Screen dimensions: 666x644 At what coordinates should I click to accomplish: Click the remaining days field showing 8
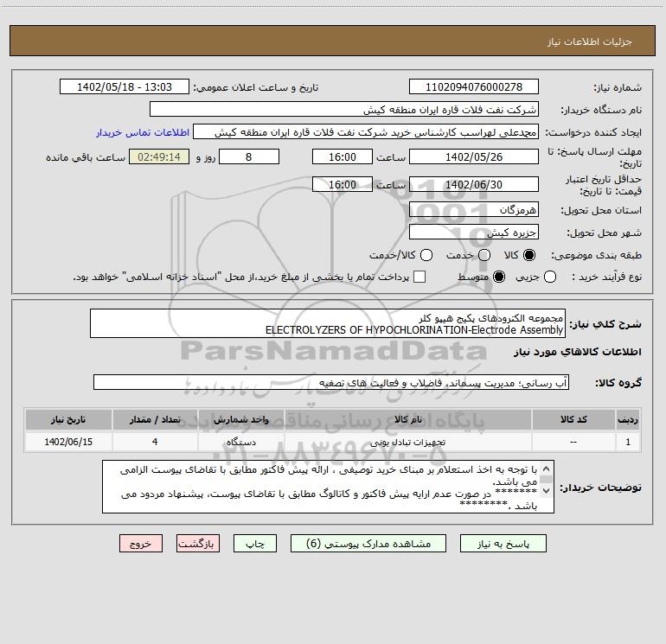(249, 156)
